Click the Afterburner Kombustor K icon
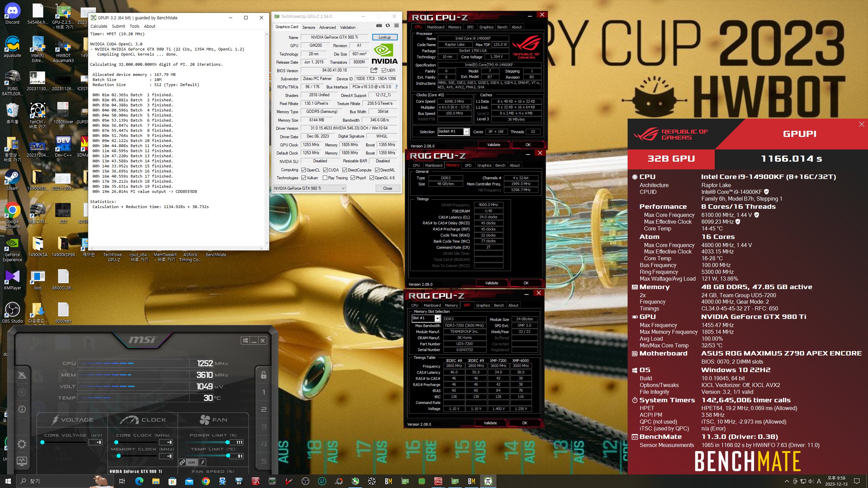 [x=22, y=392]
